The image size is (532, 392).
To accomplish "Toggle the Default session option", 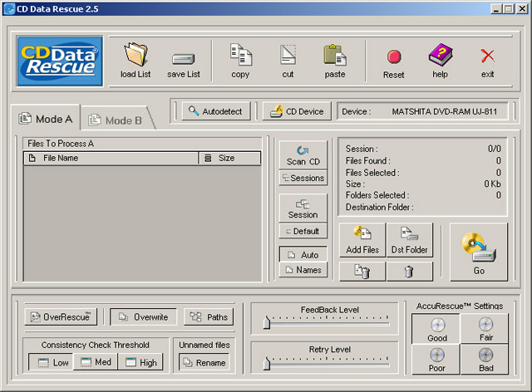I will (x=303, y=231).
